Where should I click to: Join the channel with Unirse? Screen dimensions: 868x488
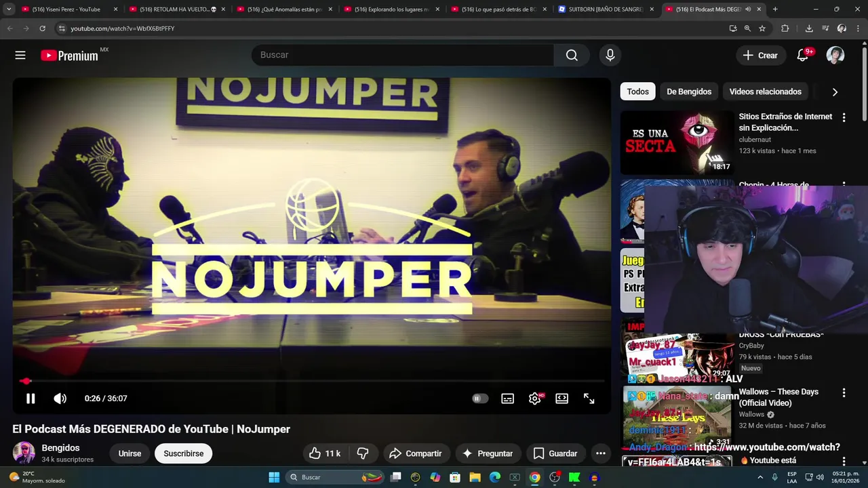click(130, 453)
